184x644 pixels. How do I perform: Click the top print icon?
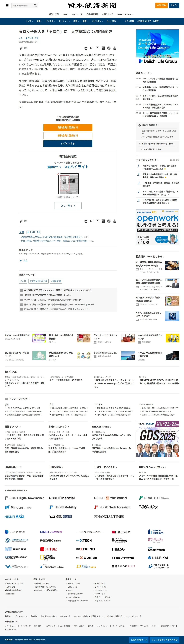click(x=86, y=48)
